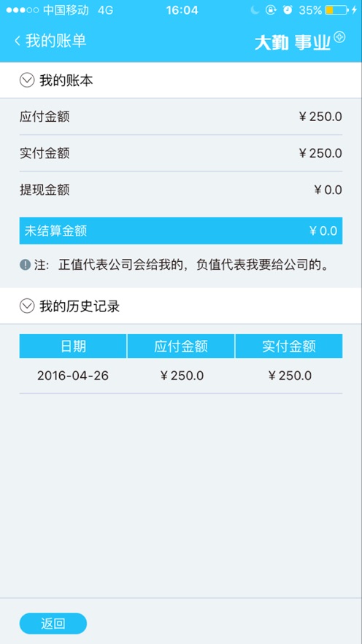362x644 pixels.
Task: Tap the battery icon in status bar
Action: (336, 10)
